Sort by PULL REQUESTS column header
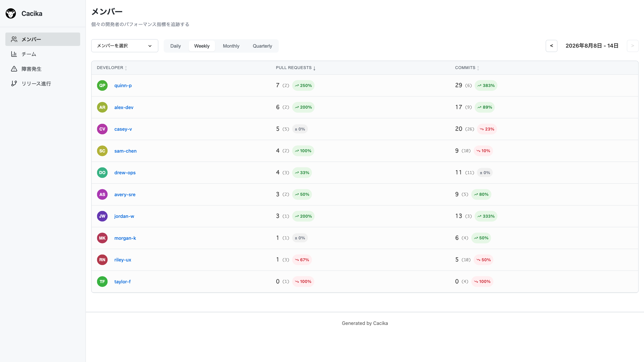This screenshot has height=362, width=644. 295,68
